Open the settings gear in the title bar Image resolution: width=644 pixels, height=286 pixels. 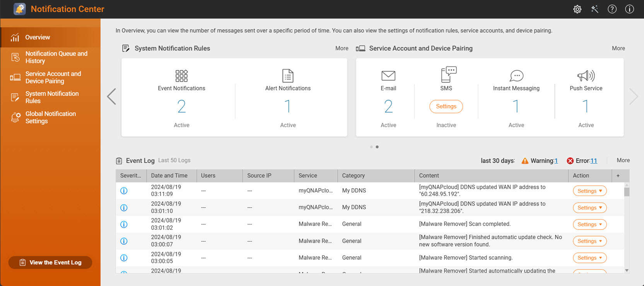[x=577, y=9]
